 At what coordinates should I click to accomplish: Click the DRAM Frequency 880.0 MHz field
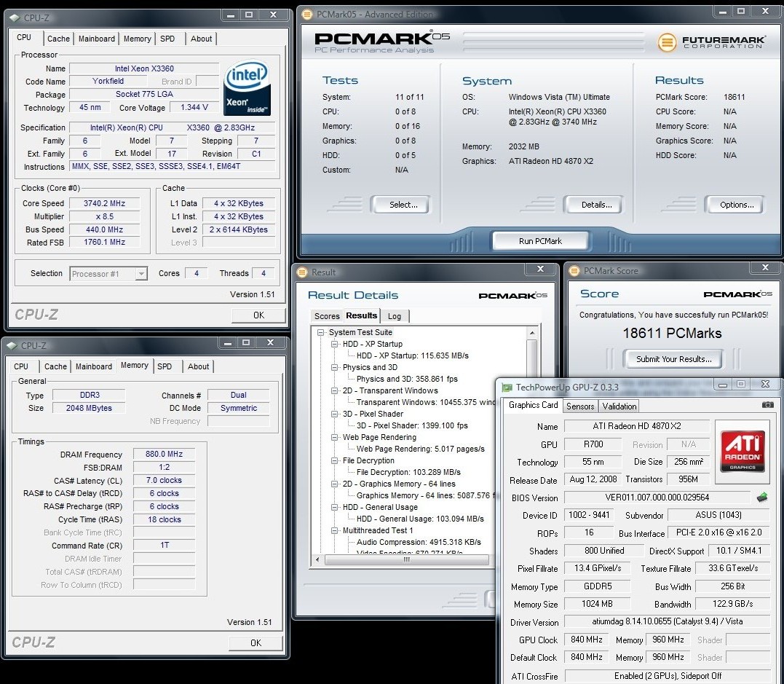(164, 455)
